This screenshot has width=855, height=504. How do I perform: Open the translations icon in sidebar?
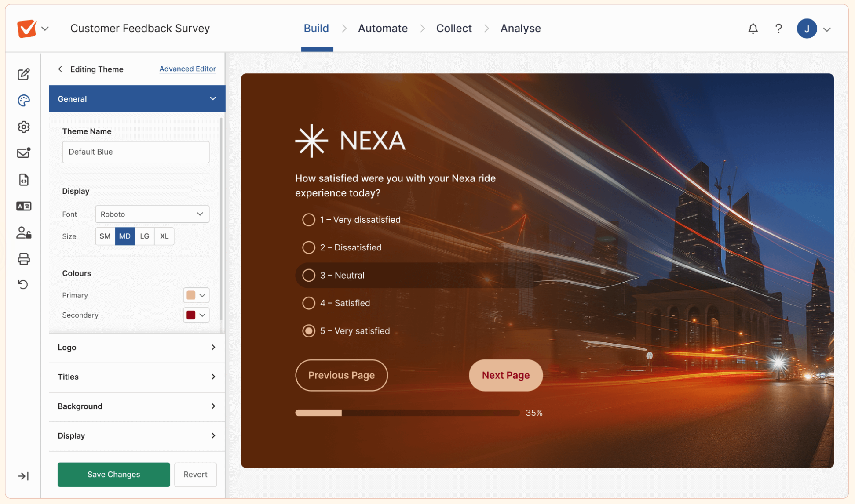pos(24,206)
